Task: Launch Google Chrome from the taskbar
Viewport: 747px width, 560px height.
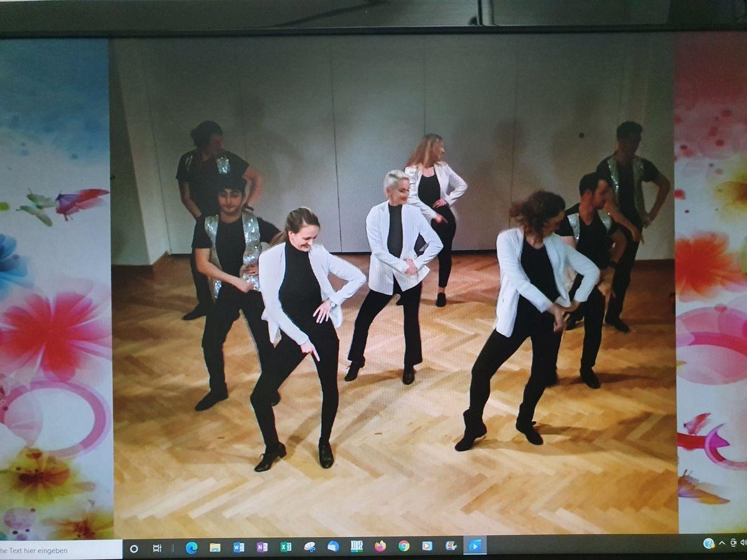Action: tap(404, 546)
